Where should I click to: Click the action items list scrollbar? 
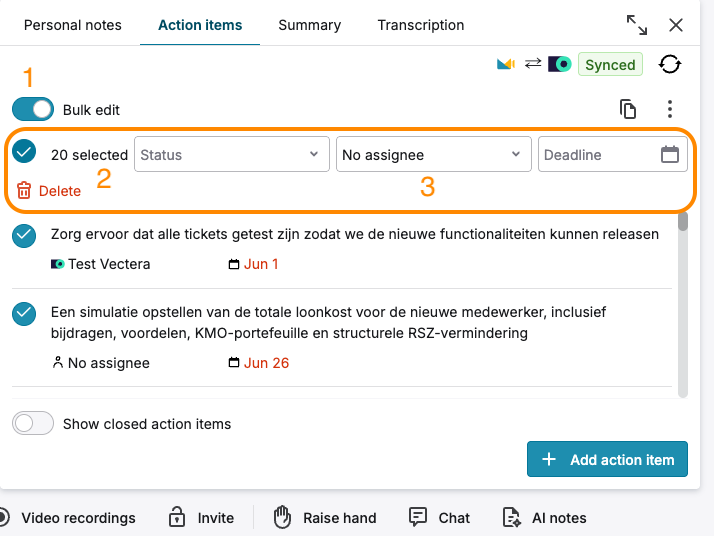click(683, 305)
